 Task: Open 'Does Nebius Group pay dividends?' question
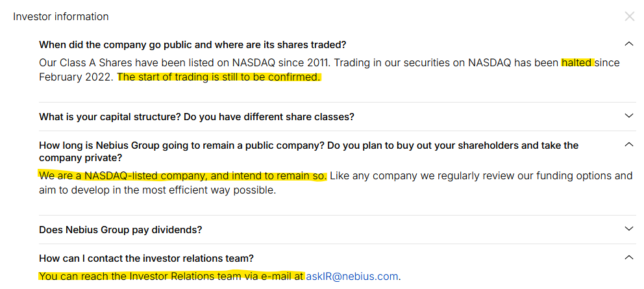(x=120, y=230)
